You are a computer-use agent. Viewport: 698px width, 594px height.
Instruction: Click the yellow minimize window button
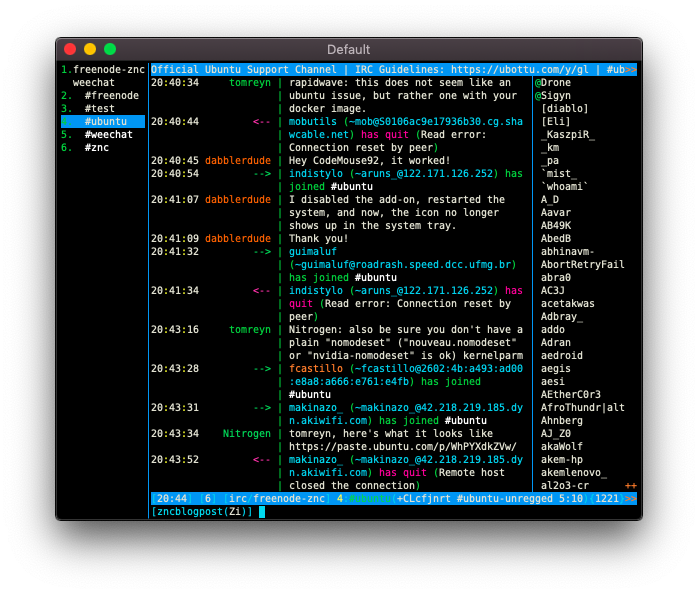[x=90, y=49]
